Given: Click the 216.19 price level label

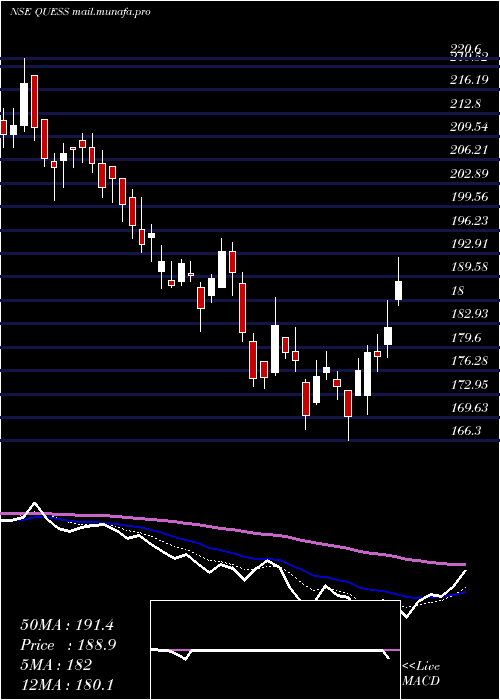Looking at the screenshot, I should click(469, 80).
